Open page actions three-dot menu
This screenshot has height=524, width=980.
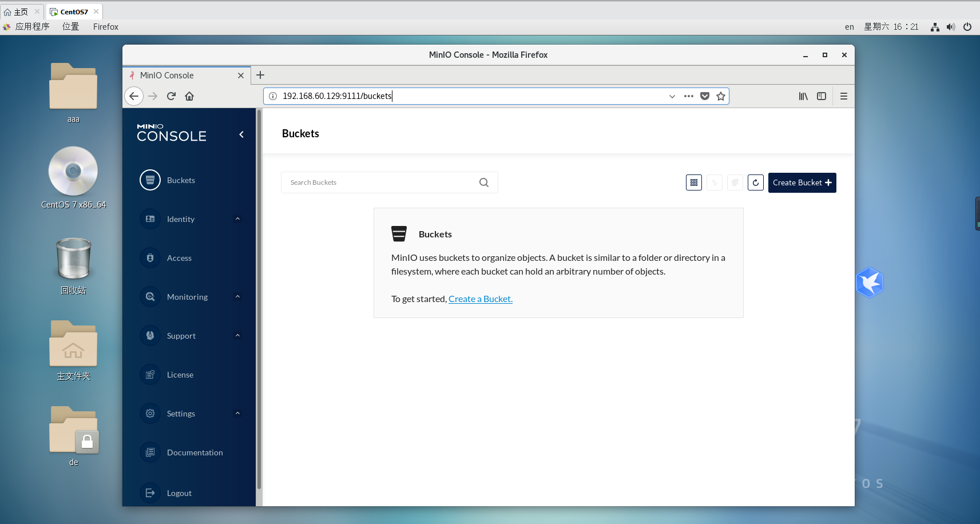[689, 96]
